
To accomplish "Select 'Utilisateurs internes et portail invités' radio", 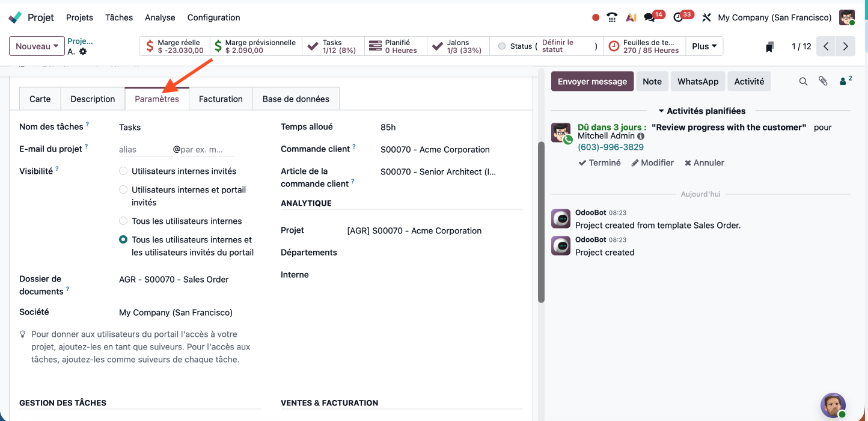I will tap(123, 190).
